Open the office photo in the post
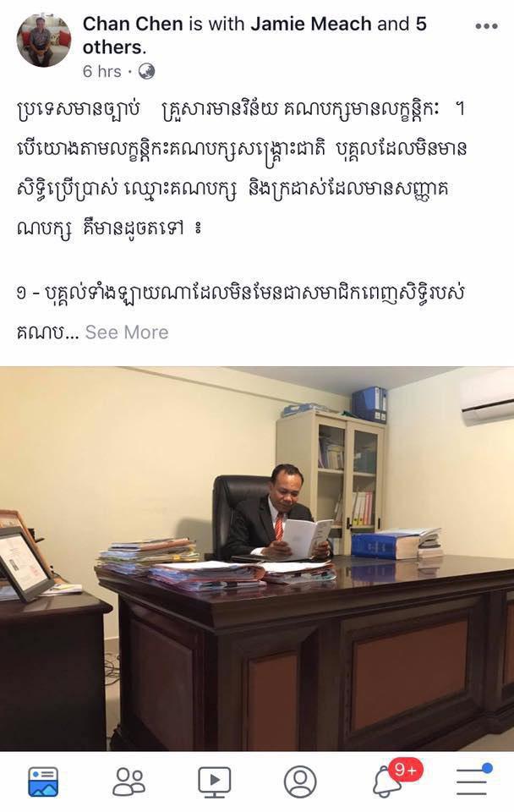 [x=257, y=558]
